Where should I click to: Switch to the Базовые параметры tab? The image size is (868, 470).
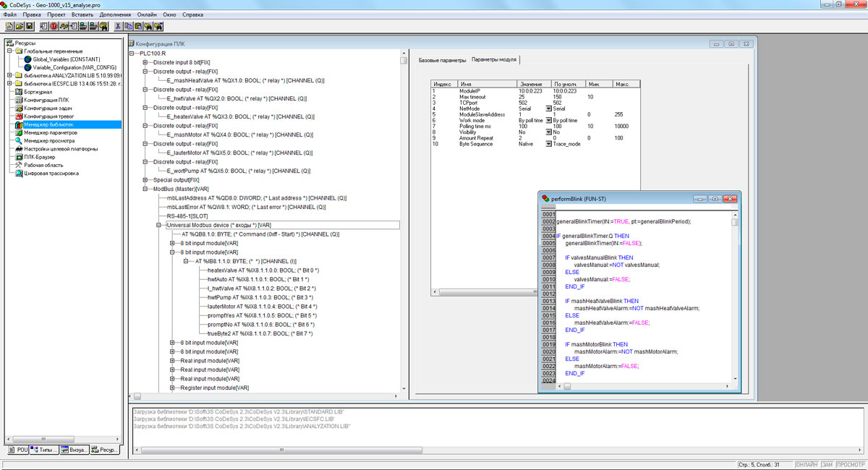coord(442,60)
